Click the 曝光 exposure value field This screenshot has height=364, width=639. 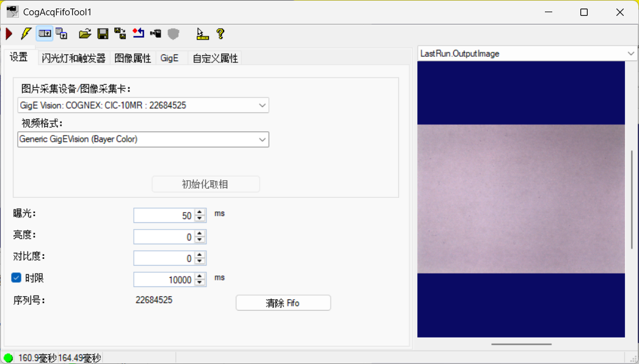pos(164,216)
